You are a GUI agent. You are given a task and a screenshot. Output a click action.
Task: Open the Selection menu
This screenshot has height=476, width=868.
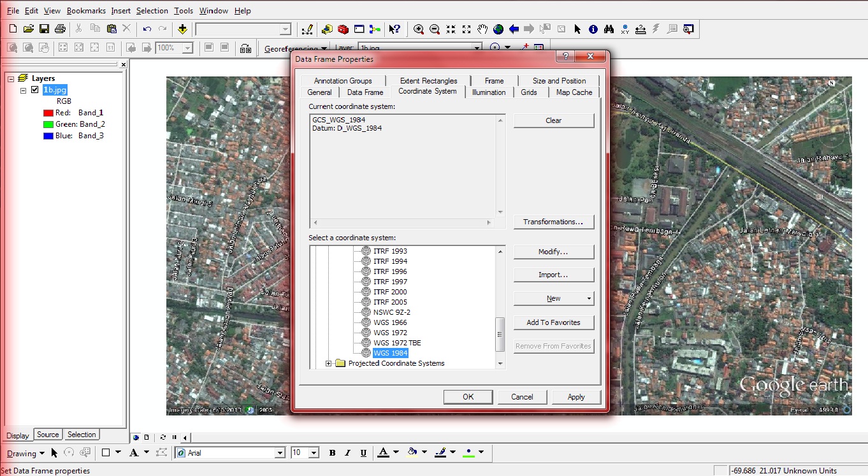point(152,11)
